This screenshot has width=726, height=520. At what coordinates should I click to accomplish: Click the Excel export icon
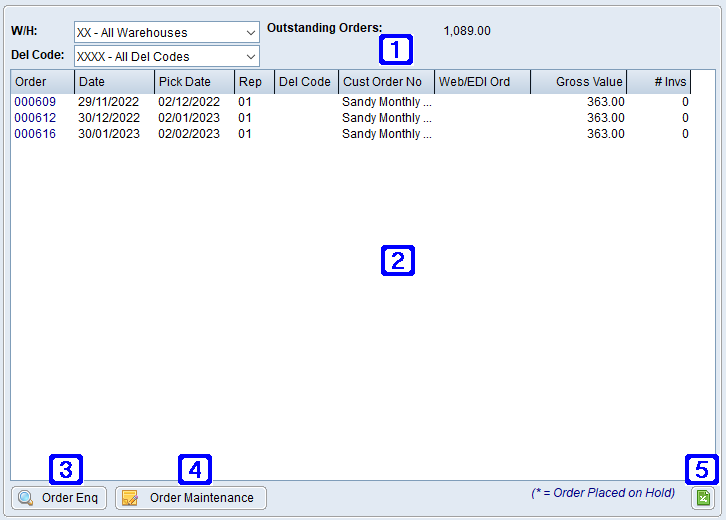[703, 498]
